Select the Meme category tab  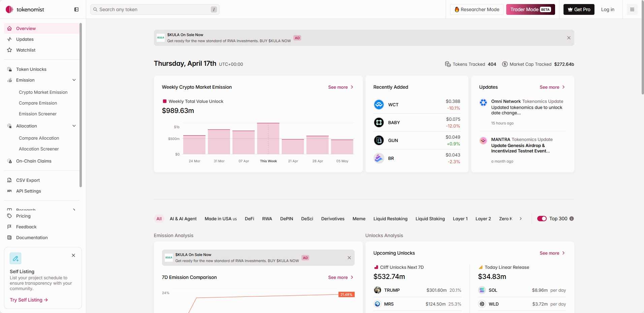358,219
